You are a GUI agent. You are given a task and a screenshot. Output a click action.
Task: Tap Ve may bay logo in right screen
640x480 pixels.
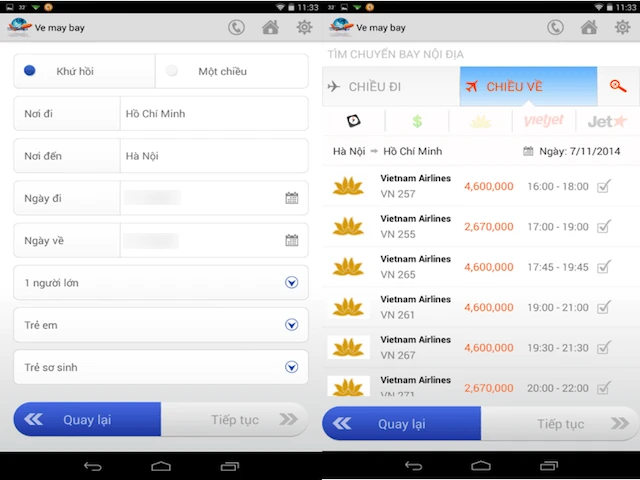point(341,27)
